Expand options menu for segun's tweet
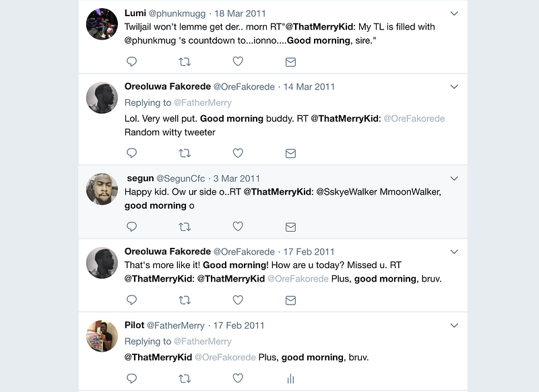The image size is (539, 392). 454,178
